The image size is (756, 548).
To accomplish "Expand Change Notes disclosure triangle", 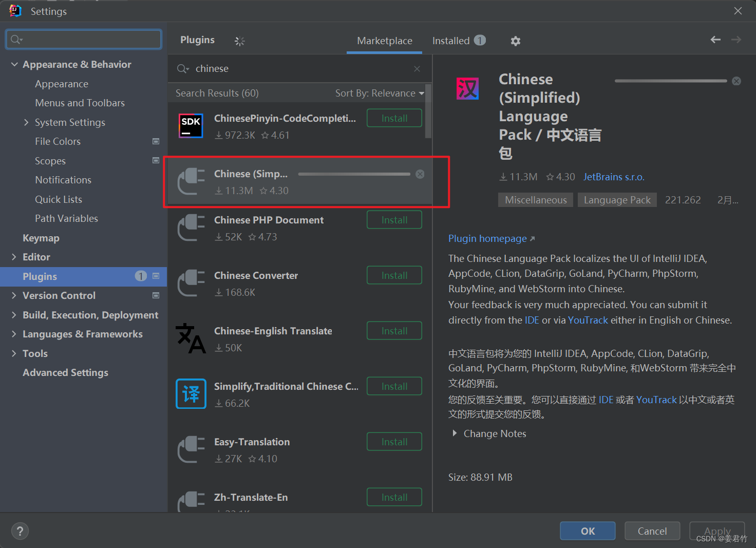I will 455,433.
